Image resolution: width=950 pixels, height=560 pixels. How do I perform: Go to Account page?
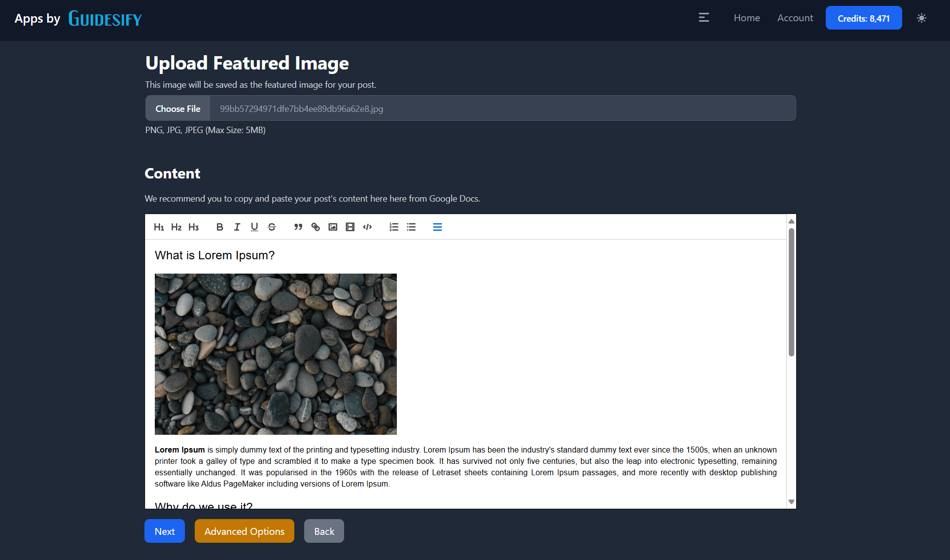(x=795, y=18)
